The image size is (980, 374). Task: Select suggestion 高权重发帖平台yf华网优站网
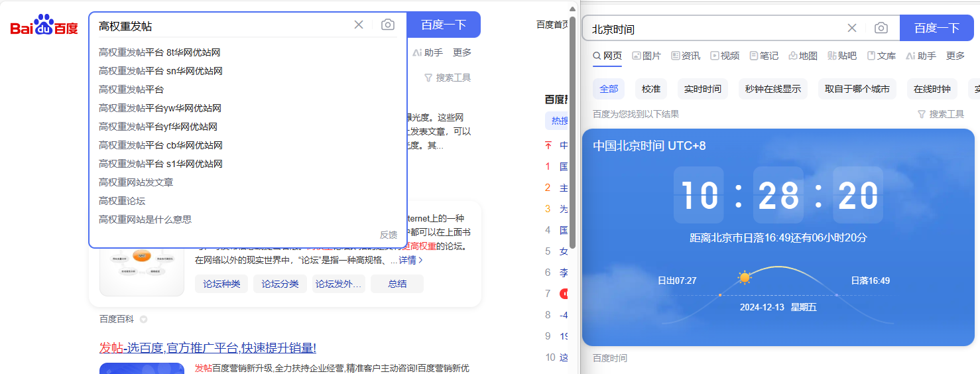coord(158,127)
